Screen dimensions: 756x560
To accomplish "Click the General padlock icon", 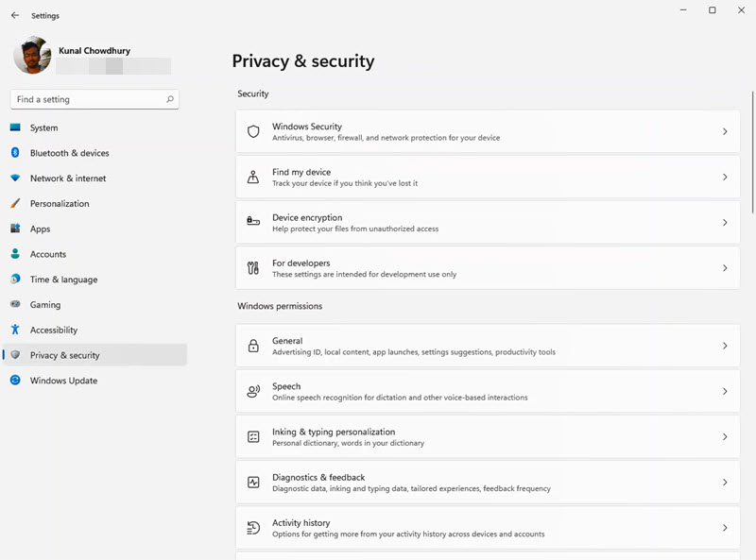I will (253, 346).
